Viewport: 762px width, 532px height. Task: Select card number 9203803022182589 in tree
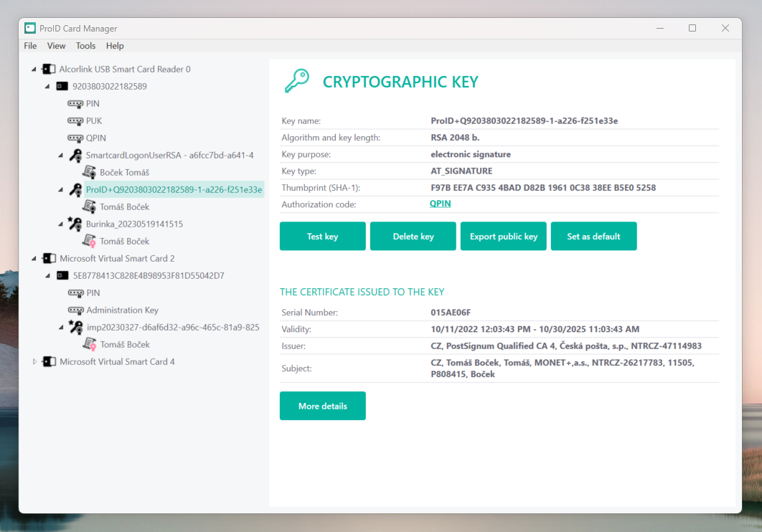tap(109, 87)
